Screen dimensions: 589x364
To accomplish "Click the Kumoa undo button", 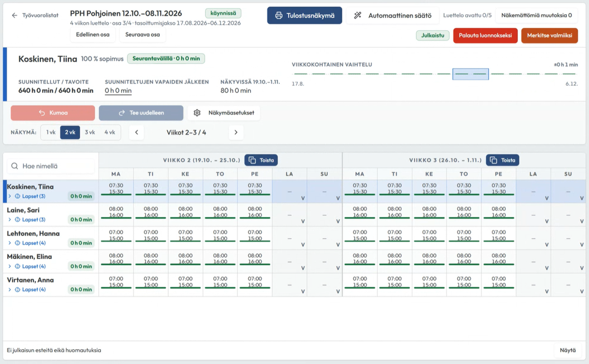I will click(x=53, y=113).
